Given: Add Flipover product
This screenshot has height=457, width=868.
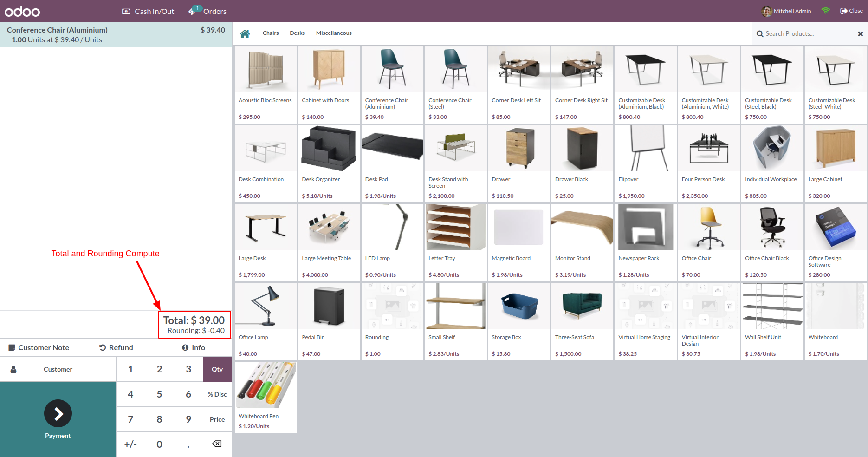Looking at the screenshot, I should [x=646, y=163].
